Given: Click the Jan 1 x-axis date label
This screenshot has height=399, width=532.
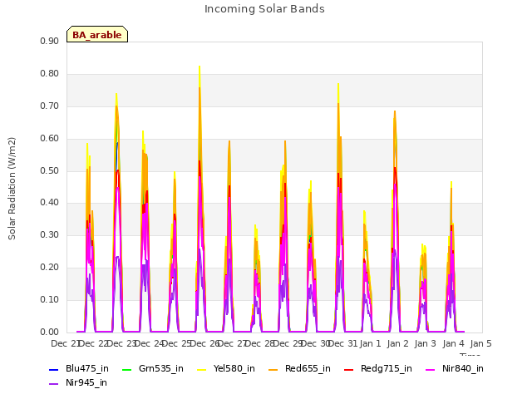Looking at the screenshot, I should point(370,343).
